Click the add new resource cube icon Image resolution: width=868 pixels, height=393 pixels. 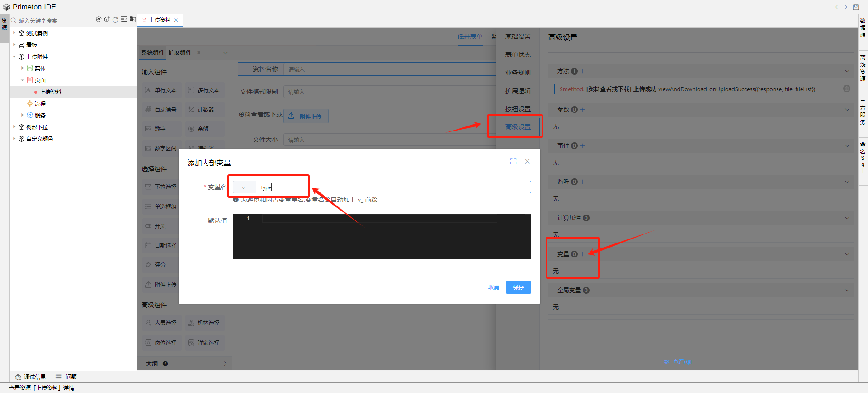click(x=107, y=19)
